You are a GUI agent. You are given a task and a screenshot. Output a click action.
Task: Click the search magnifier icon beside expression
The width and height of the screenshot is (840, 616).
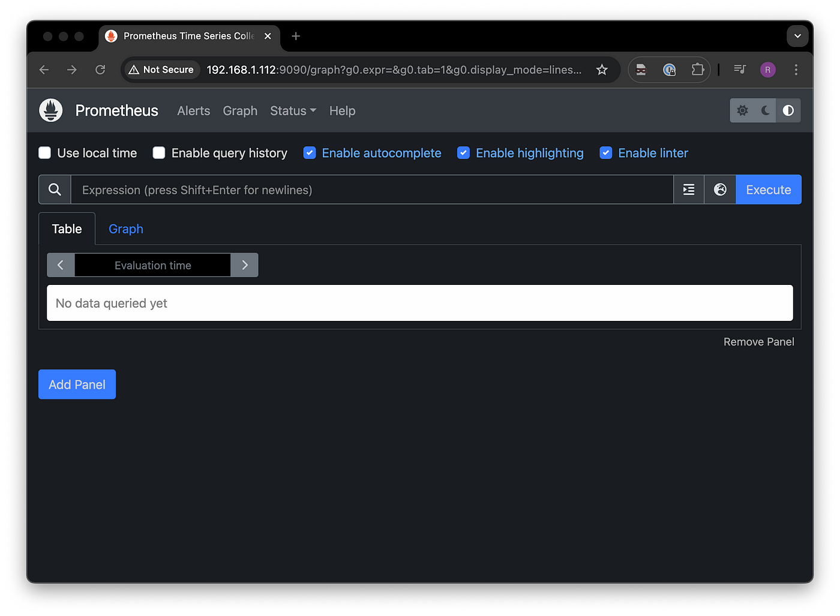pos(55,190)
